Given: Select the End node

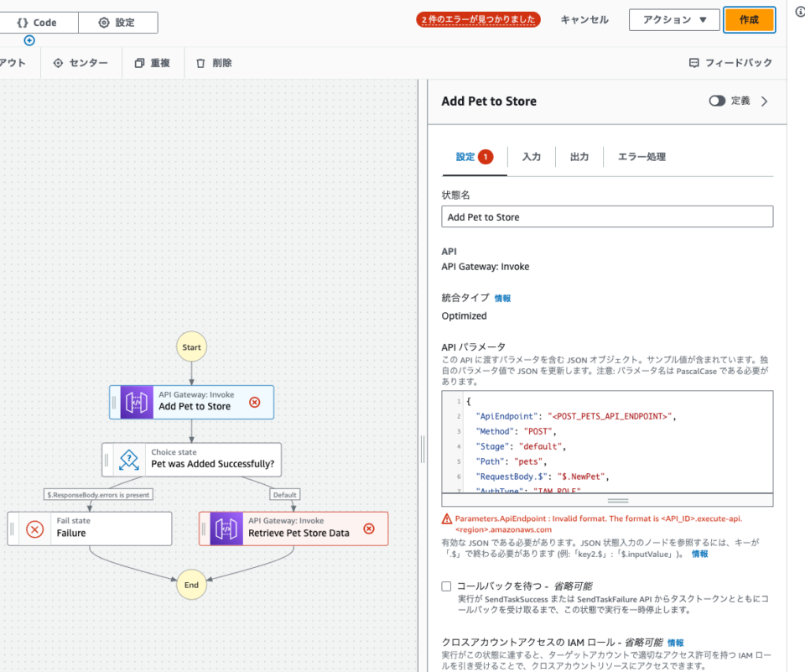Looking at the screenshot, I should [x=191, y=585].
